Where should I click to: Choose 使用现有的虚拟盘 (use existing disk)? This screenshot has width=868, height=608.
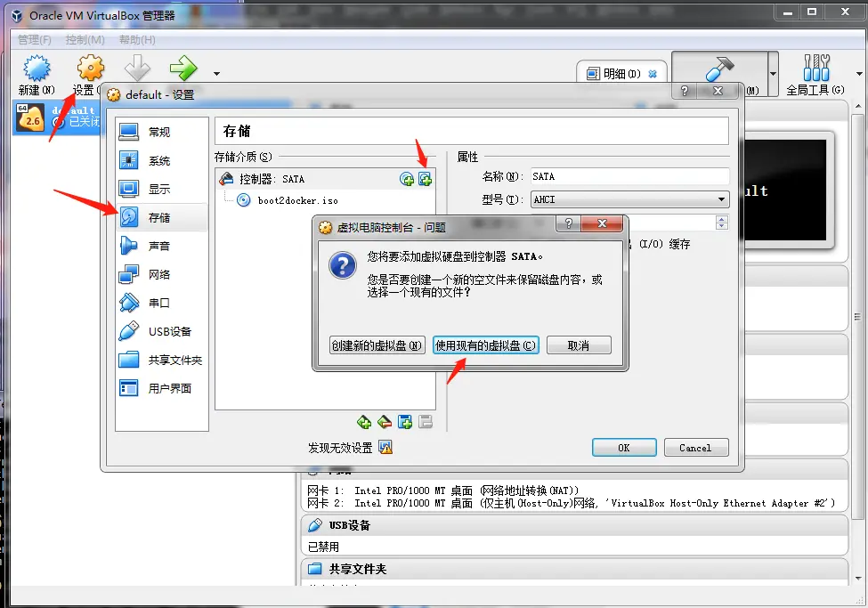[x=485, y=345]
